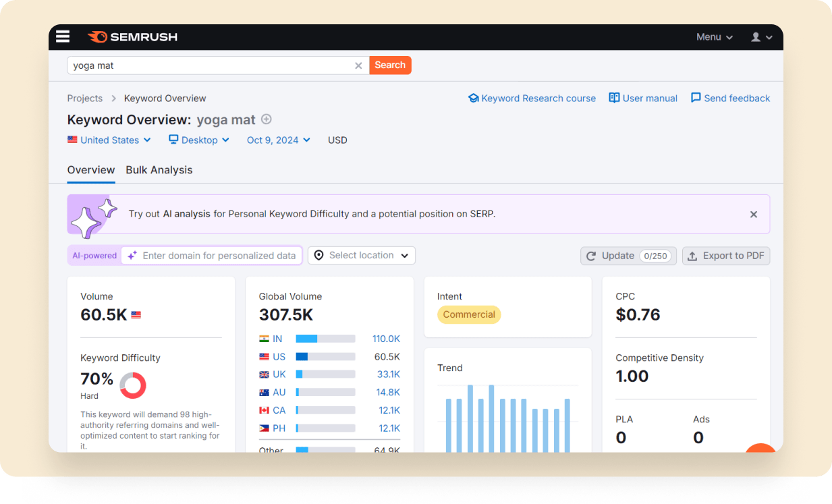832x504 pixels.
Task: Click the plus icon next to yoga mat
Action: tap(267, 119)
